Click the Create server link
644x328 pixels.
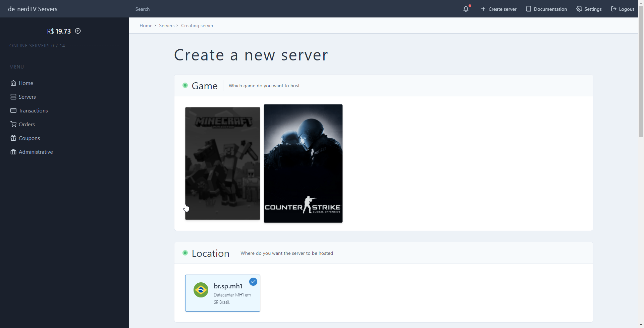point(499,9)
